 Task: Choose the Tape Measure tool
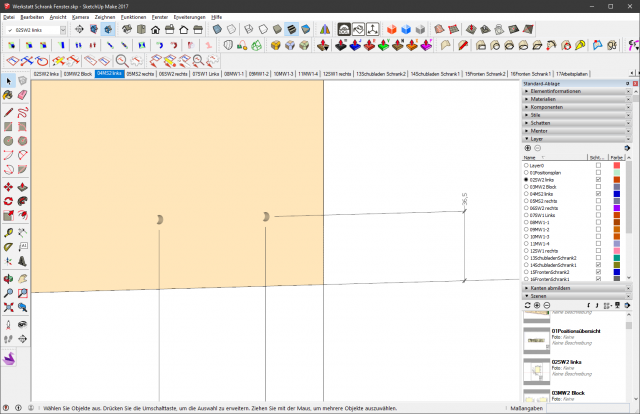point(8,232)
